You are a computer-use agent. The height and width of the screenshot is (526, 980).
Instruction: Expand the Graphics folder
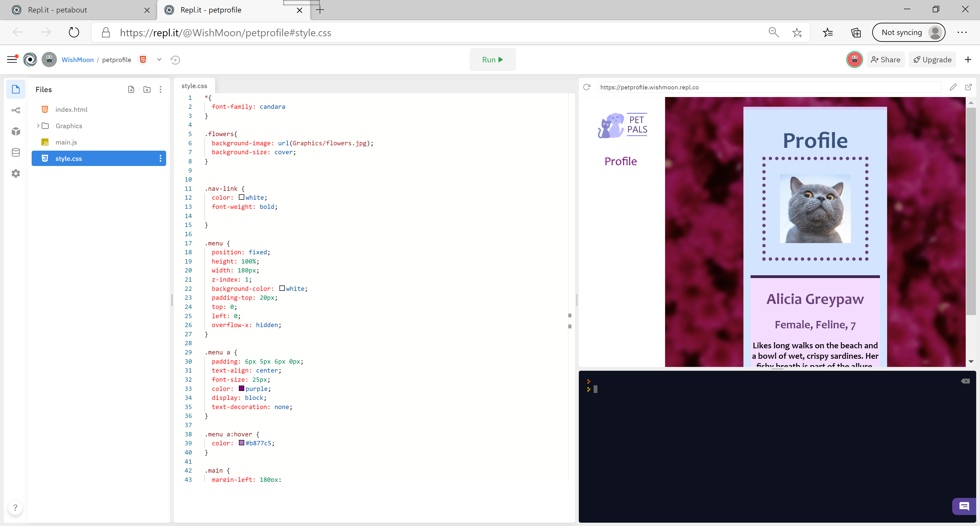pos(39,126)
